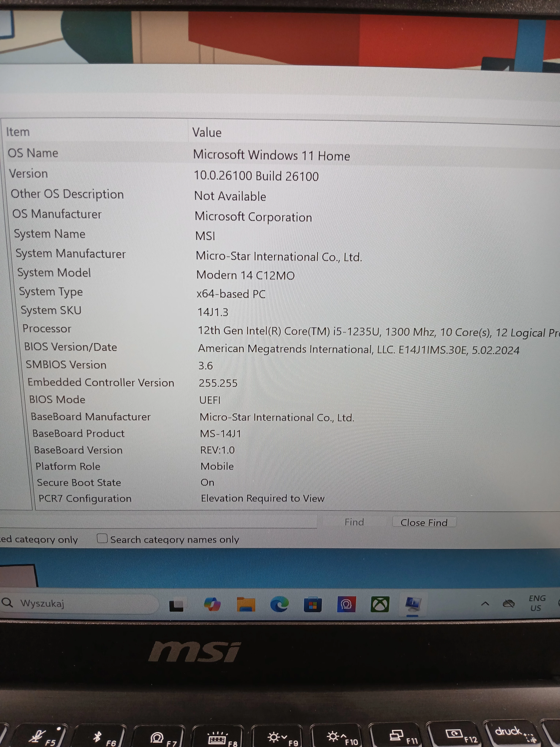
Task: Click the 'x64-based PC' value
Action: pos(231,294)
